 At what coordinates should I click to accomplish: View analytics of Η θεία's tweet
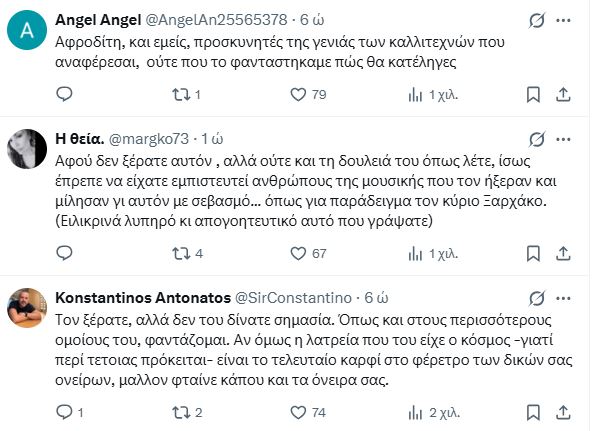coord(433,254)
